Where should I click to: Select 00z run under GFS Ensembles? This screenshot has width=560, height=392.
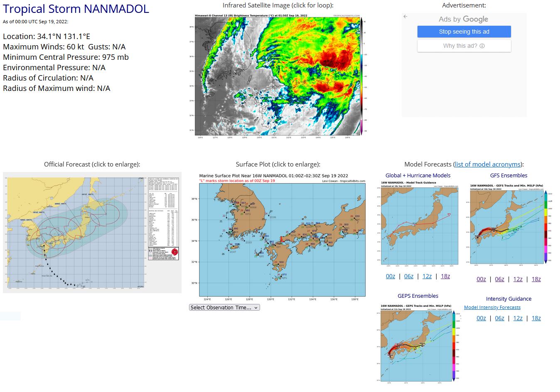point(481,279)
